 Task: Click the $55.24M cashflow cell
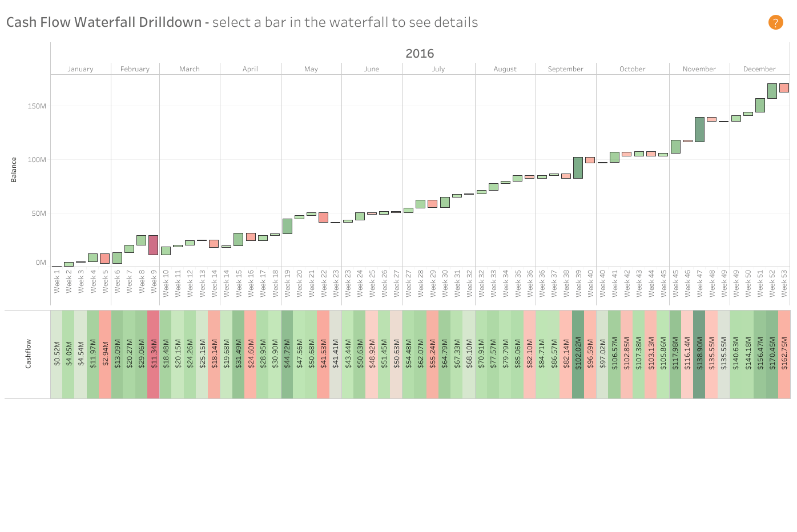[x=433, y=354]
